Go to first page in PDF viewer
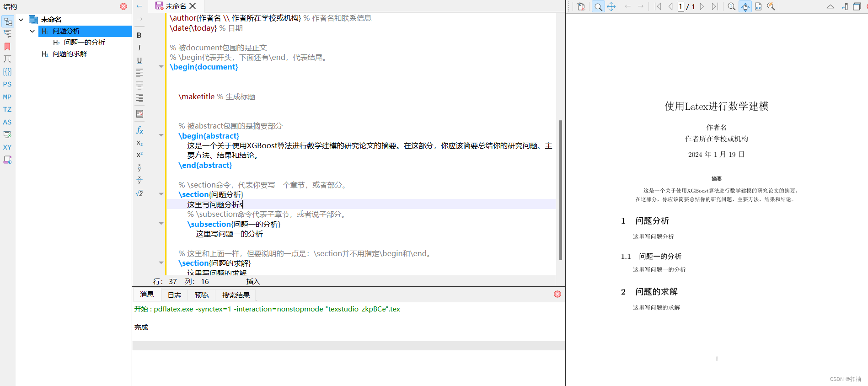Image resolution: width=868 pixels, height=386 pixels. (658, 6)
